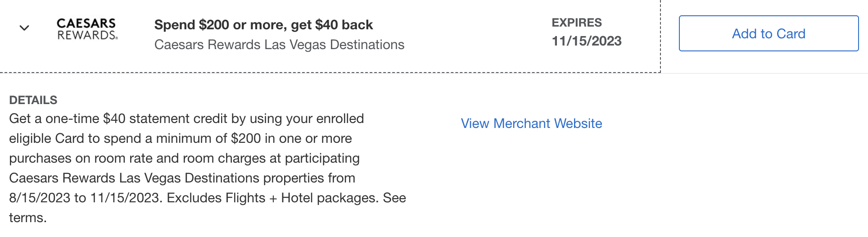868x237 pixels.
Task: Click the EXPIRES label
Action: coord(577,23)
